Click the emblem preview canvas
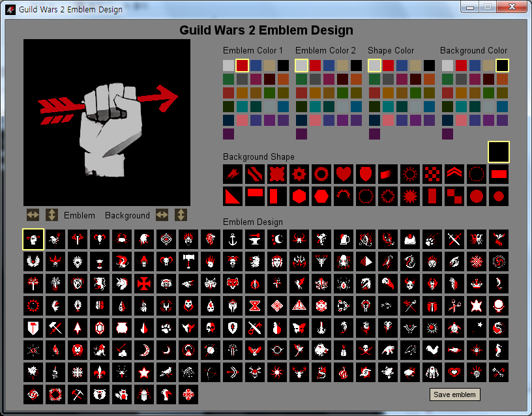This screenshot has width=532, height=416. point(107,123)
